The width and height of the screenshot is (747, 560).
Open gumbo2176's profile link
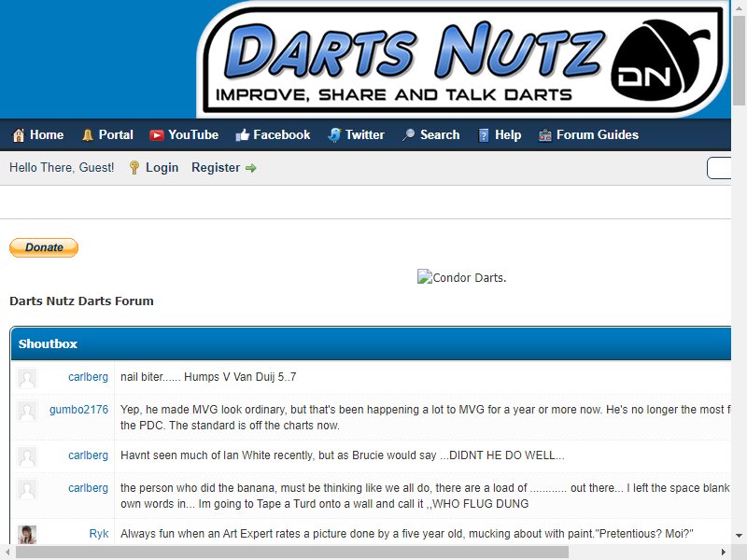tap(78, 410)
